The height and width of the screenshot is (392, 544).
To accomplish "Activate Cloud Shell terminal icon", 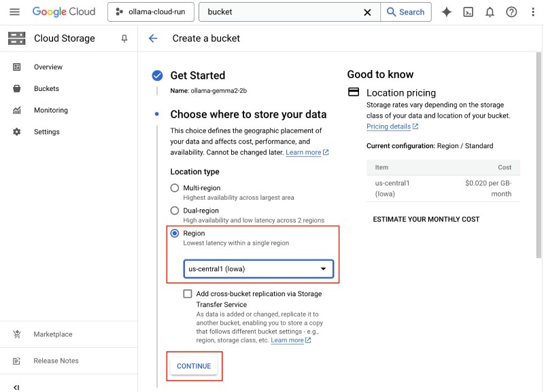I will click(468, 12).
